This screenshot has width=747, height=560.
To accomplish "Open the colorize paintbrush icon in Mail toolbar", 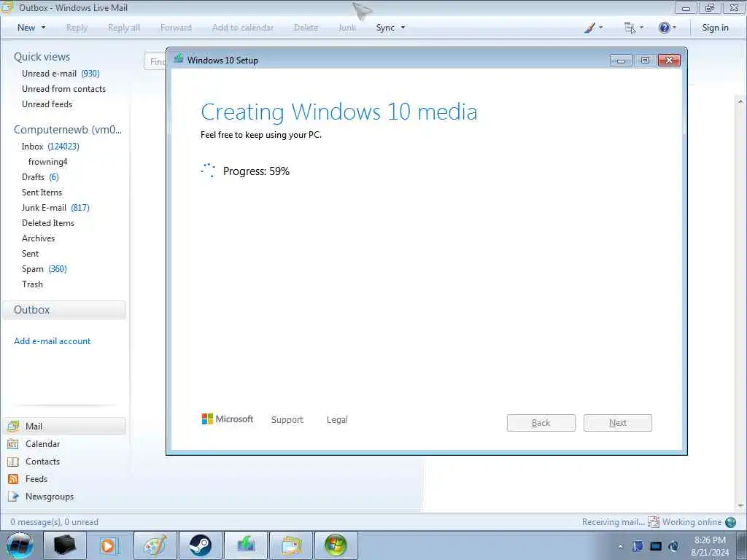I will [x=589, y=28].
